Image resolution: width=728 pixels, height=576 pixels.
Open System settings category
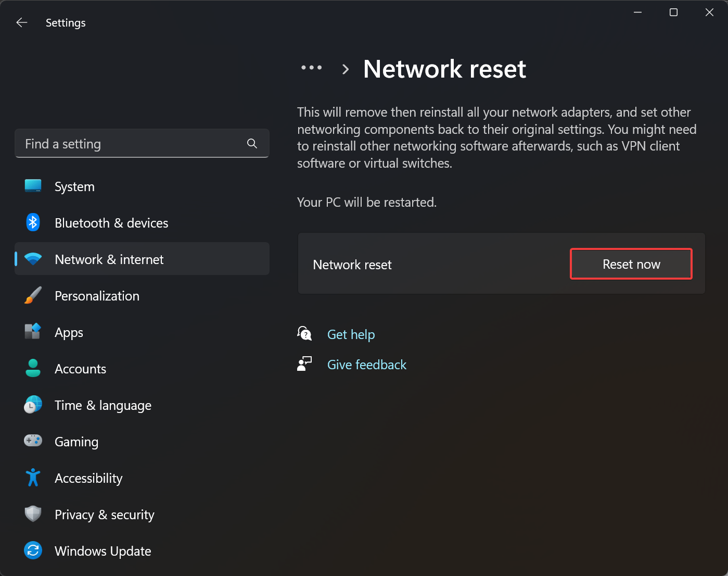tap(74, 186)
